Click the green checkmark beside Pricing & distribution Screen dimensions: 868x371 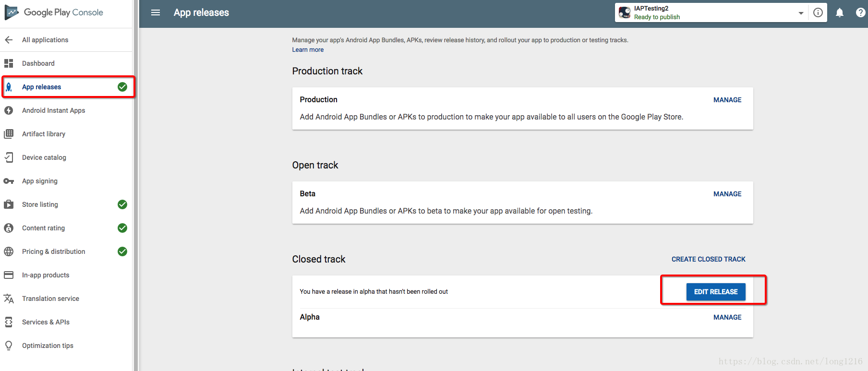[122, 251]
